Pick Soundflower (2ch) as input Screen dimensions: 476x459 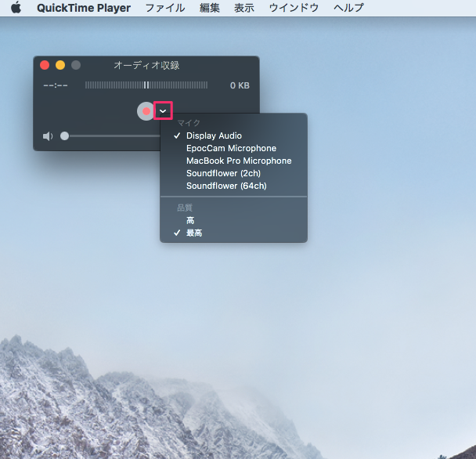coord(233,173)
